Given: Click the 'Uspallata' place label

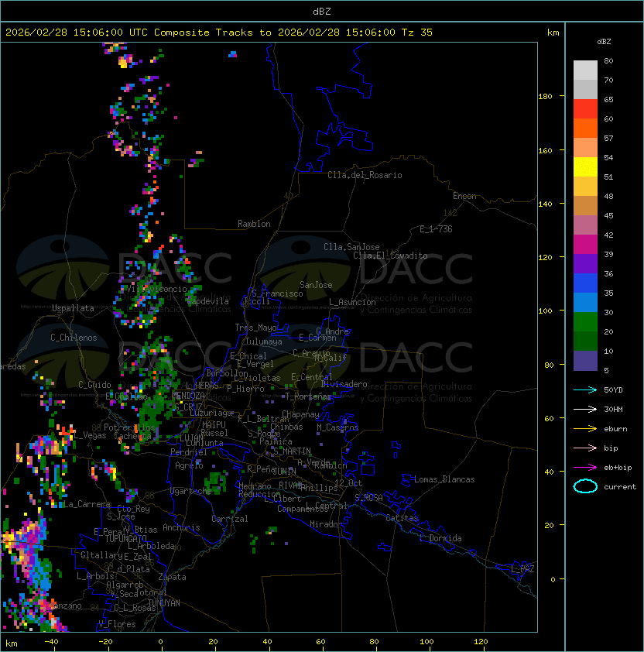Looking at the screenshot, I should [x=73, y=308].
